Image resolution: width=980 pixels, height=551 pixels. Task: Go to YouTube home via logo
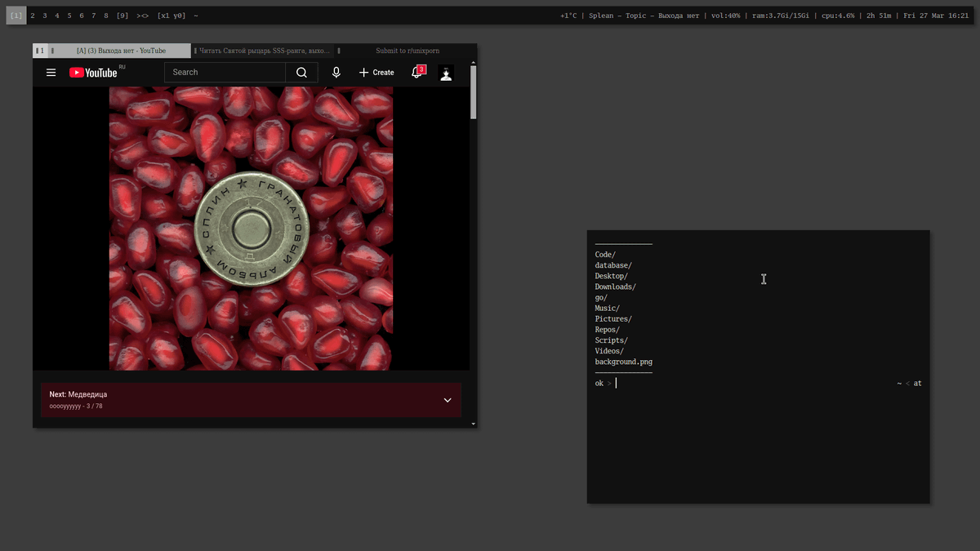pos(93,73)
